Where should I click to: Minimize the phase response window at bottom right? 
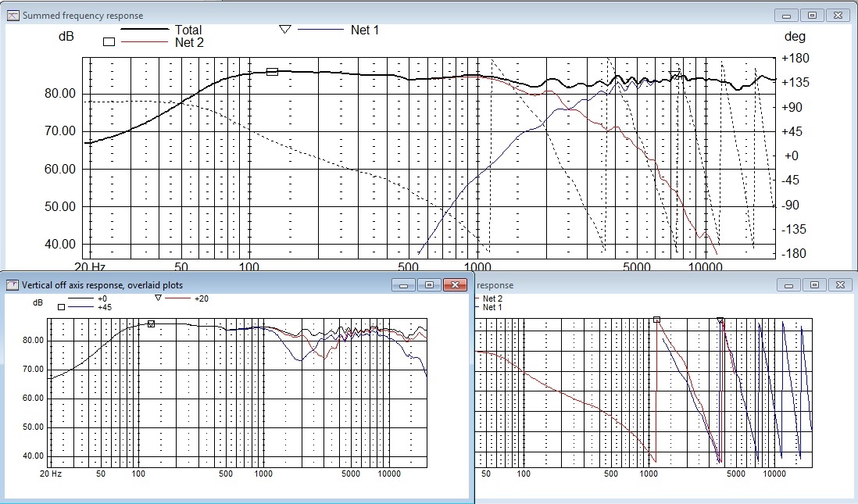tap(789, 285)
